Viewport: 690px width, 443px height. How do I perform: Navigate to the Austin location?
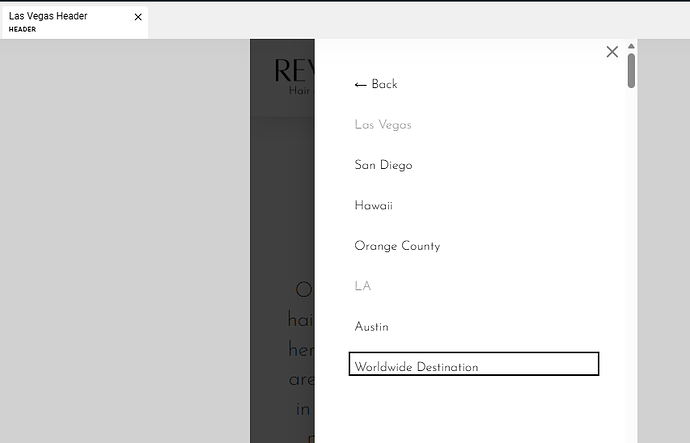371,327
